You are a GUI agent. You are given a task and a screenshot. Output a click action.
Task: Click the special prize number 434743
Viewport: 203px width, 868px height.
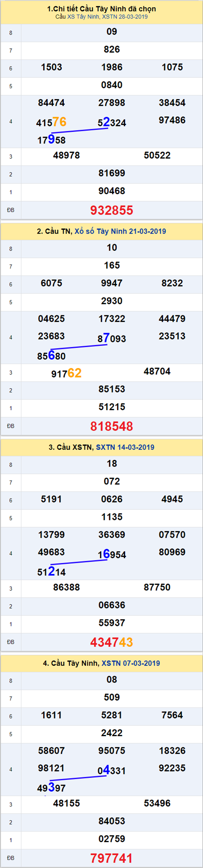[112, 642]
